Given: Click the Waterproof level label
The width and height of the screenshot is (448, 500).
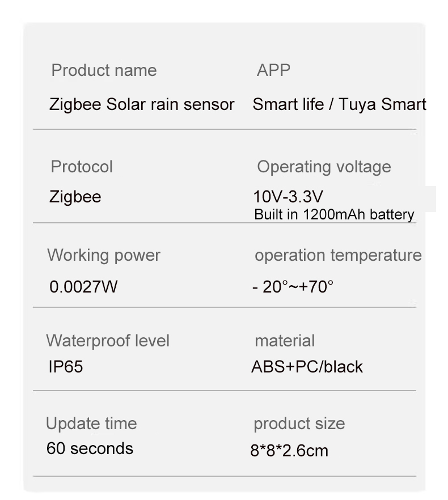Looking at the screenshot, I should tap(108, 341).
